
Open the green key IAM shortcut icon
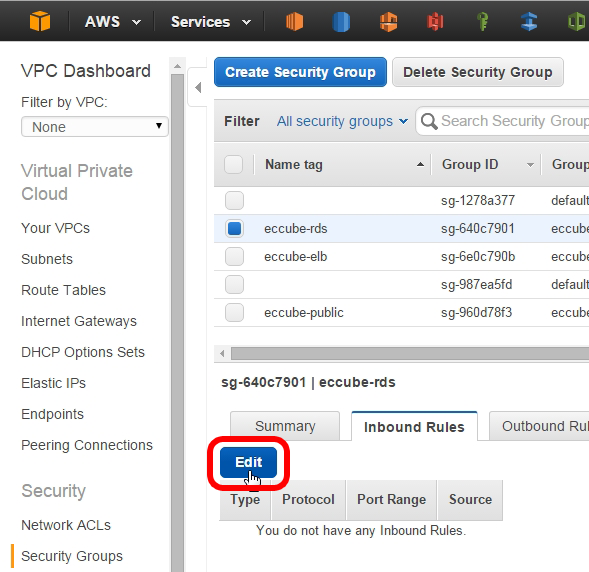pyautogui.click(x=482, y=21)
